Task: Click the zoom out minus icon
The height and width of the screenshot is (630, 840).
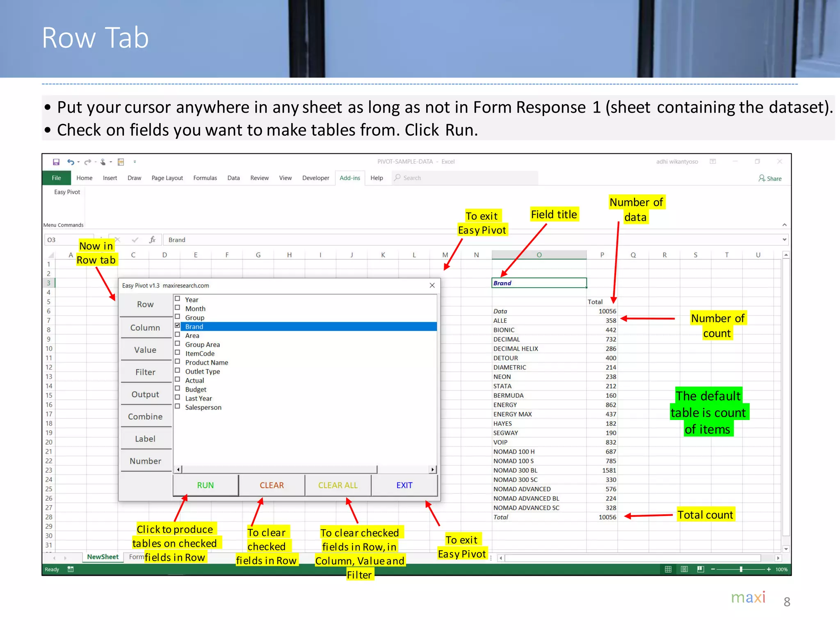Action: coord(713,569)
